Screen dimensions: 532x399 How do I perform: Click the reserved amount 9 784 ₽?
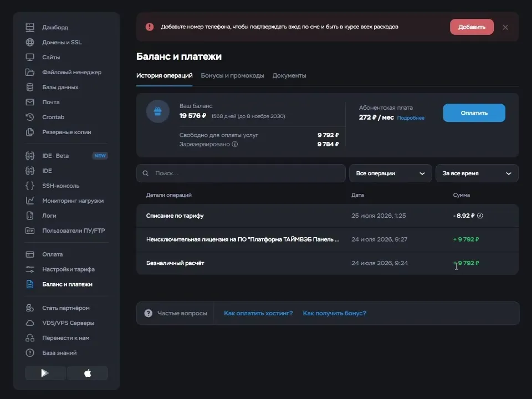[x=328, y=144]
